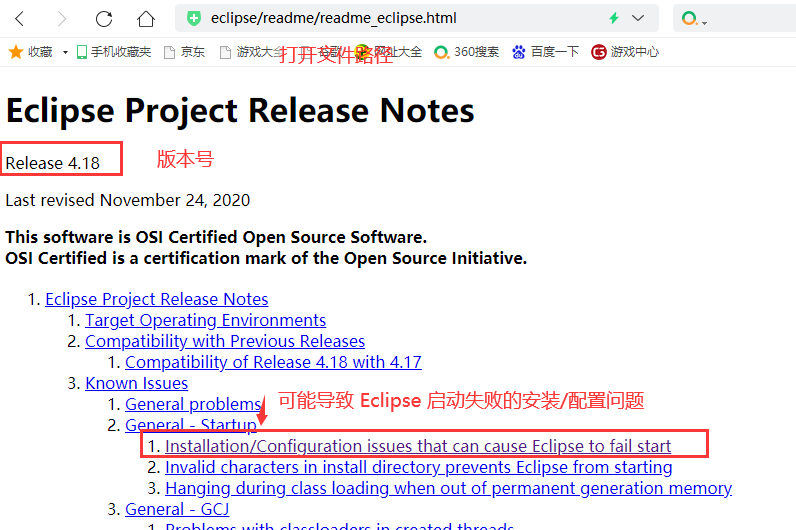Click the green security shield icon
Viewport: 796px width, 530px height.
coord(193,18)
